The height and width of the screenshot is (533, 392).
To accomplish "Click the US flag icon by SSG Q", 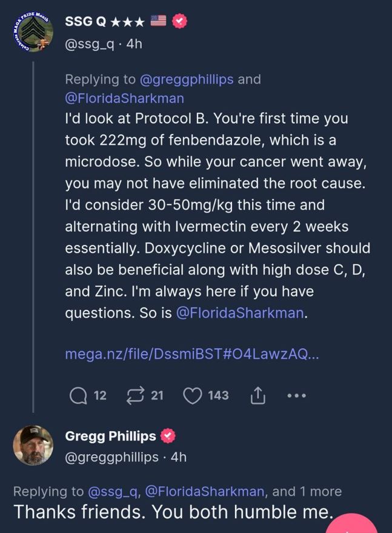I will coord(158,21).
